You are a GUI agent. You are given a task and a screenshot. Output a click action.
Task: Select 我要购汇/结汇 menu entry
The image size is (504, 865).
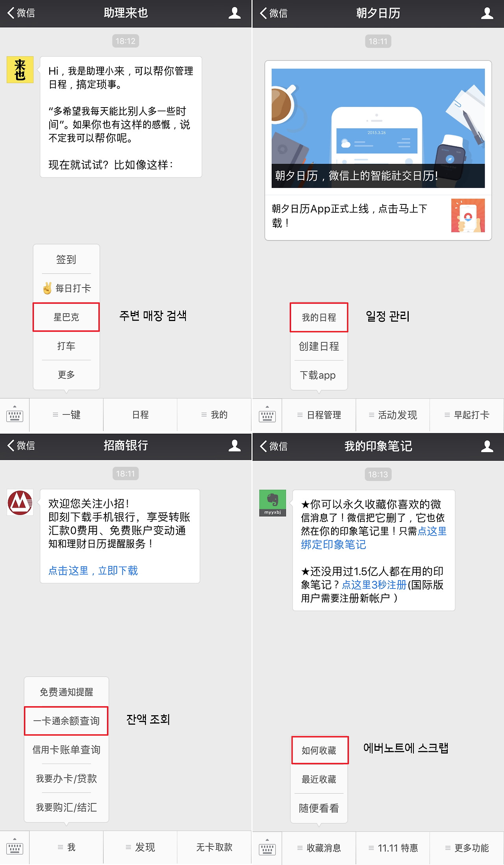pyautogui.click(x=66, y=807)
